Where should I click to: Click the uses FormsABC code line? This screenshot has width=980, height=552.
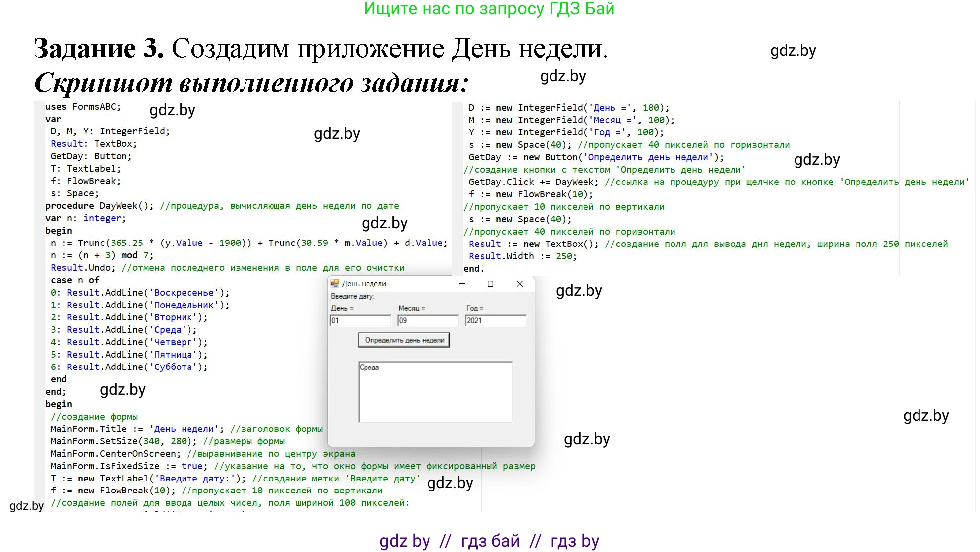(83, 107)
